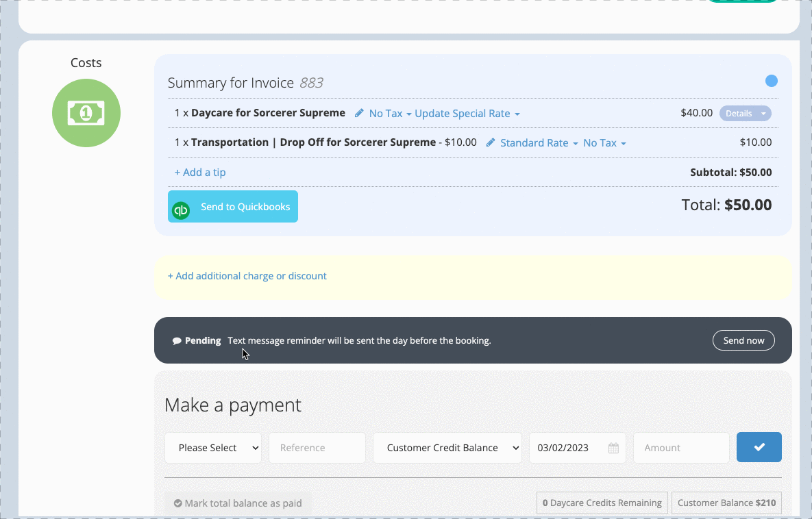The height and width of the screenshot is (519, 812).
Task: Click the Make a payment heading
Action: 232,405
